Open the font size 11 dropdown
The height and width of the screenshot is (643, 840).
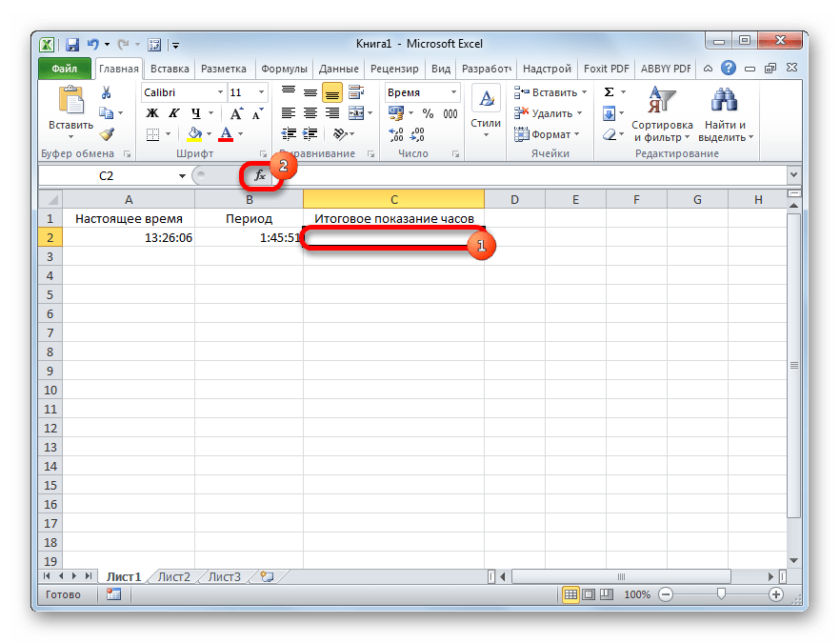click(x=261, y=92)
